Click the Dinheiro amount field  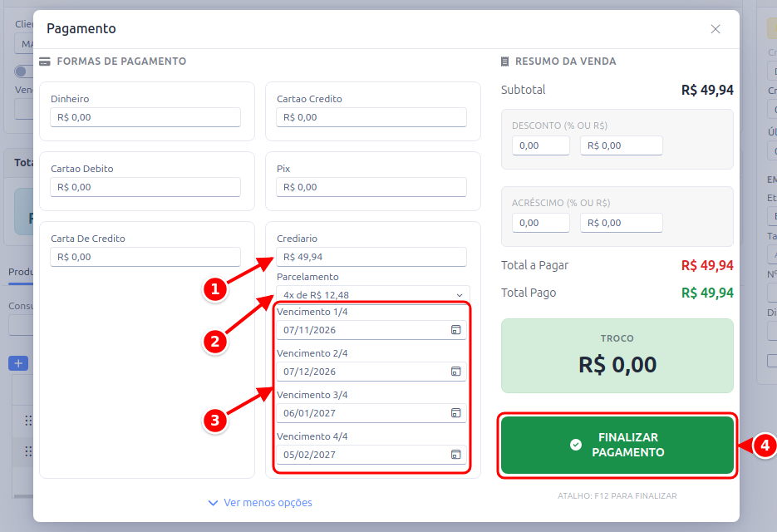(145, 117)
